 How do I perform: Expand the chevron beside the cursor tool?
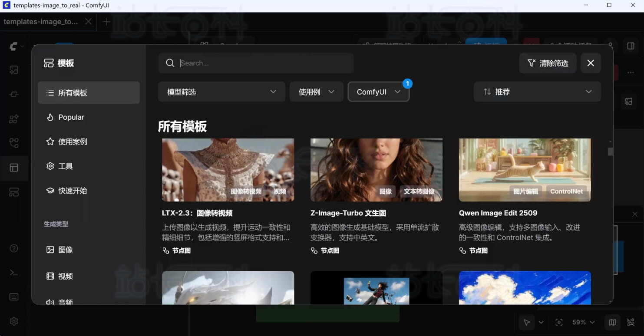coord(541,323)
